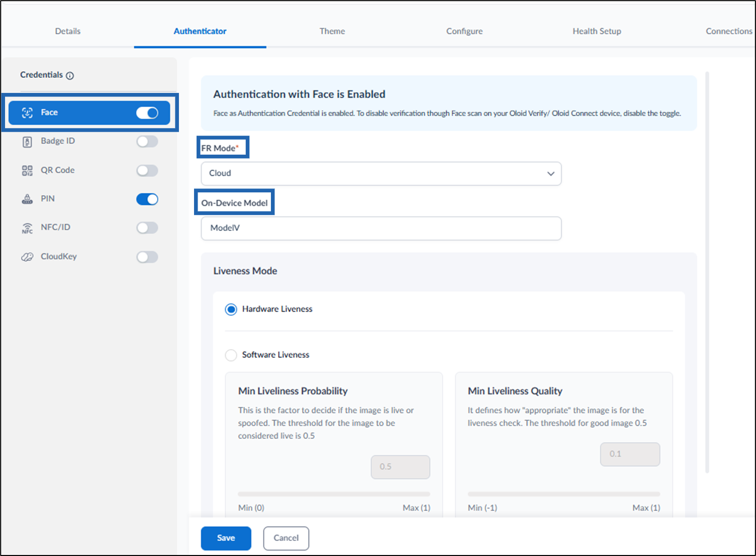Open the Health Setup tab

[x=597, y=31]
